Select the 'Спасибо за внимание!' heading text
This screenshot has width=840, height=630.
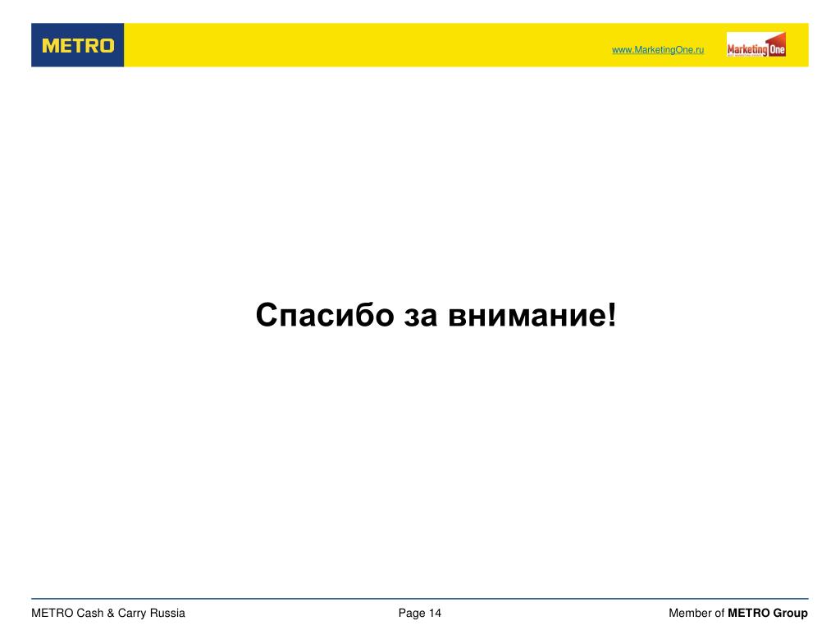point(436,314)
